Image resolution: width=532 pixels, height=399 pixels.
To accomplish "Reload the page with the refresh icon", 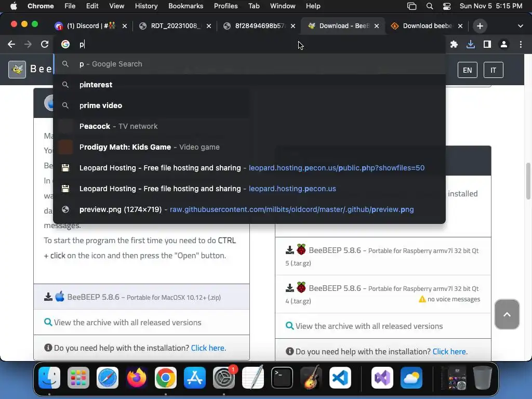I will [45, 44].
